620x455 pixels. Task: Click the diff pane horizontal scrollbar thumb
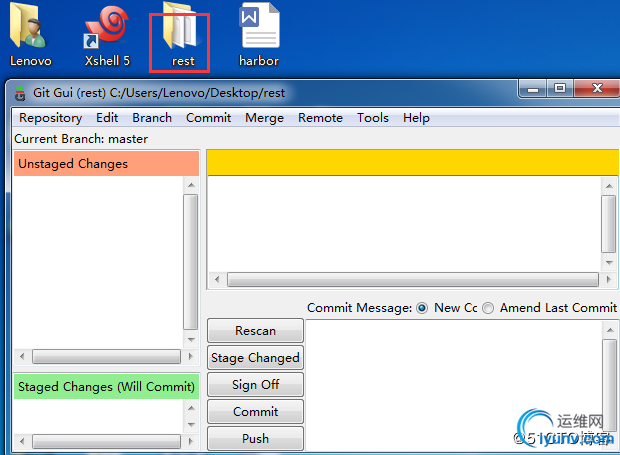(413, 279)
